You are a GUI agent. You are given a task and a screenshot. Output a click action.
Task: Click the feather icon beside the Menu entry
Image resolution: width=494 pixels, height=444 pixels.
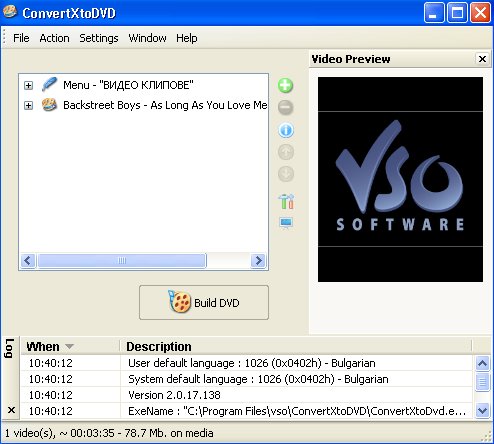(49, 84)
